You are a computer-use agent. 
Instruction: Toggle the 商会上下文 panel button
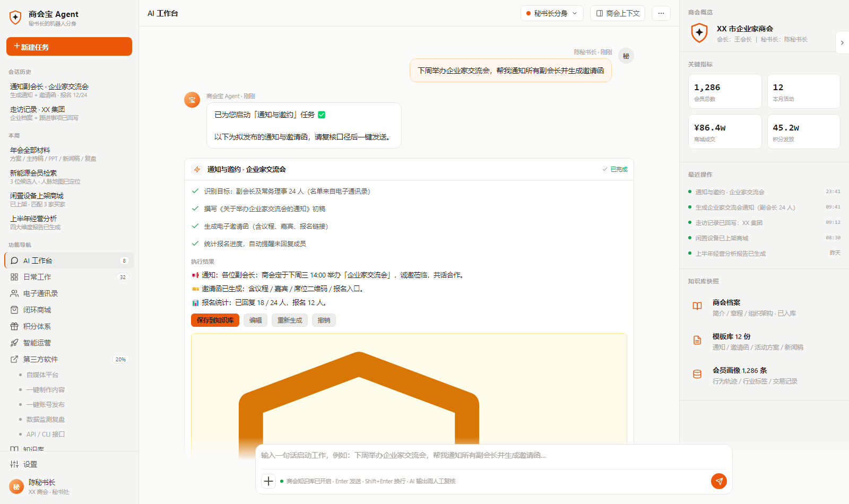618,13
